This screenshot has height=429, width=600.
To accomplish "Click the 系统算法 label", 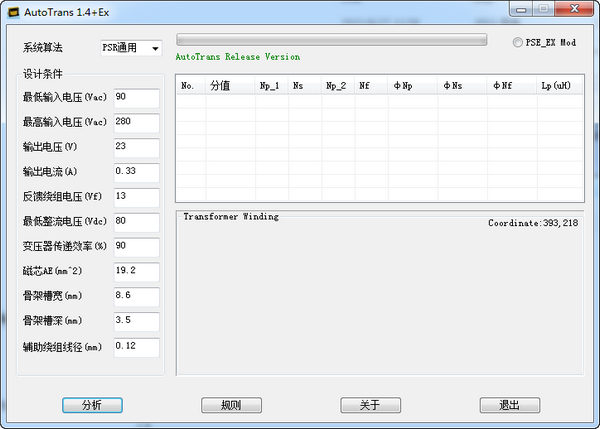I will [42, 47].
